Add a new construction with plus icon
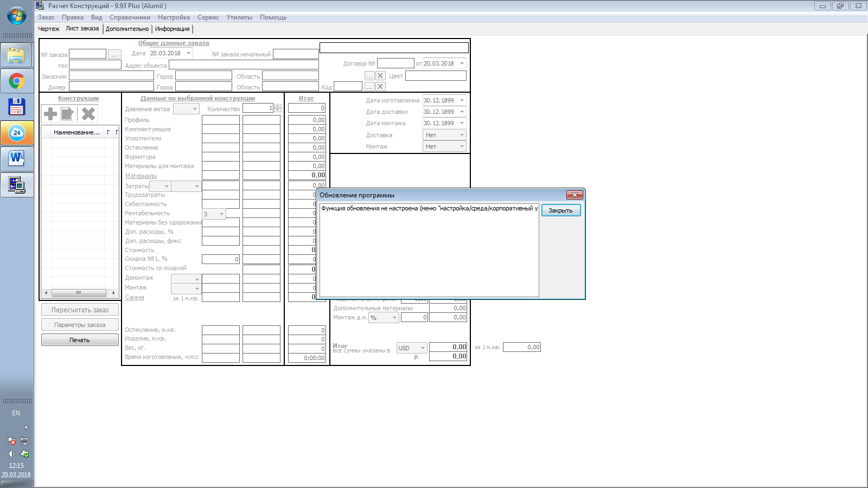Screen dimensions: 868x488 coord(50,114)
